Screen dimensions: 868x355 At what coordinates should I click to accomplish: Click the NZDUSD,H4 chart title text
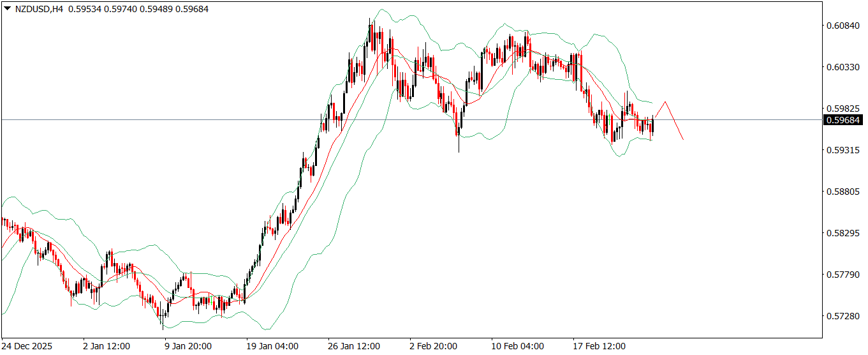39,9
